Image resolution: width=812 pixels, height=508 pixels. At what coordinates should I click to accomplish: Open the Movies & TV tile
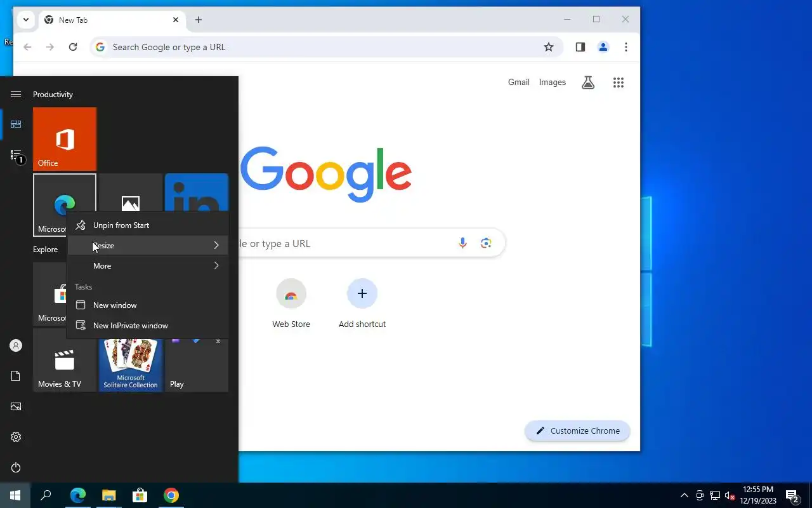[65, 360]
